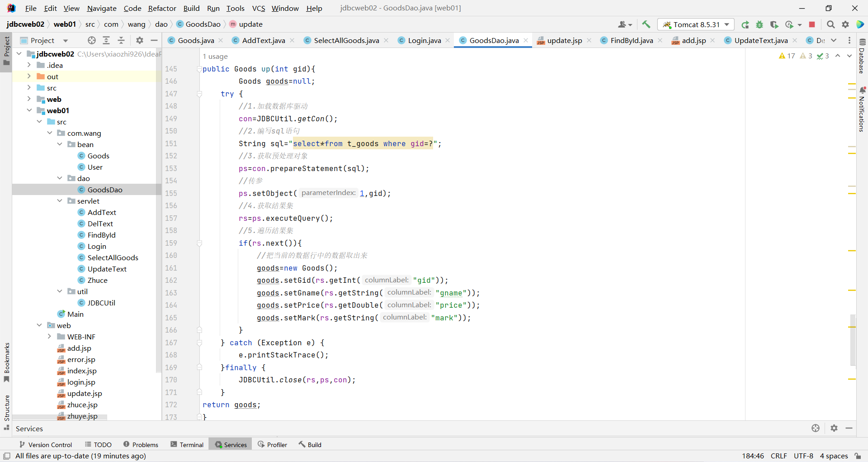Open the Navigate menu
The image size is (868, 462).
(102, 8)
